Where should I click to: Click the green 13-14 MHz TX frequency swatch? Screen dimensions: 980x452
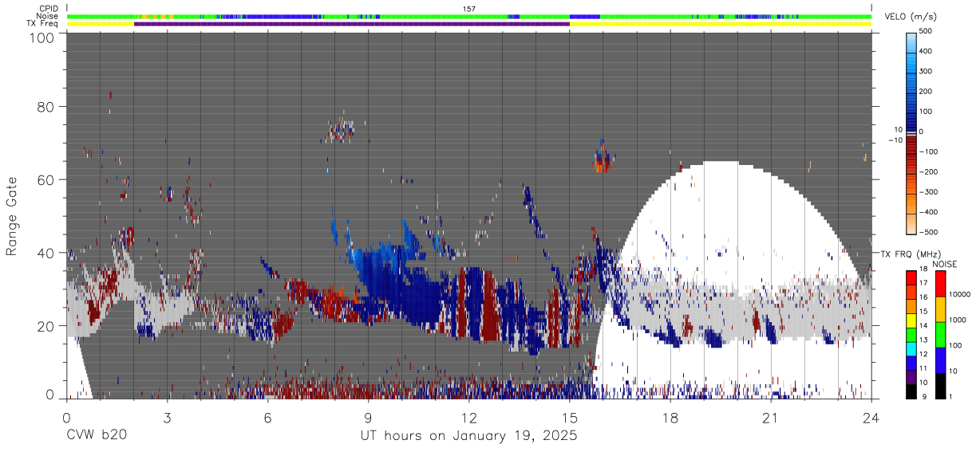pos(911,335)
